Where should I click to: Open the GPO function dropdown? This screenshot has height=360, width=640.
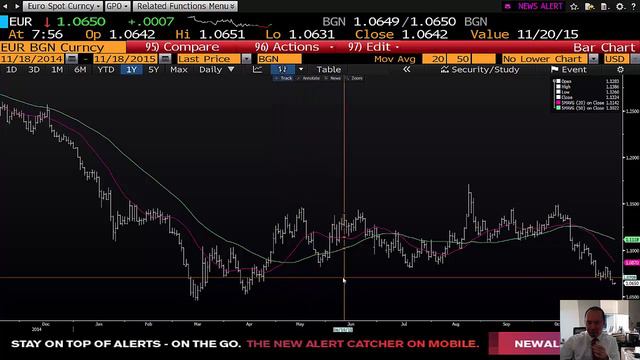pos(118,6)
